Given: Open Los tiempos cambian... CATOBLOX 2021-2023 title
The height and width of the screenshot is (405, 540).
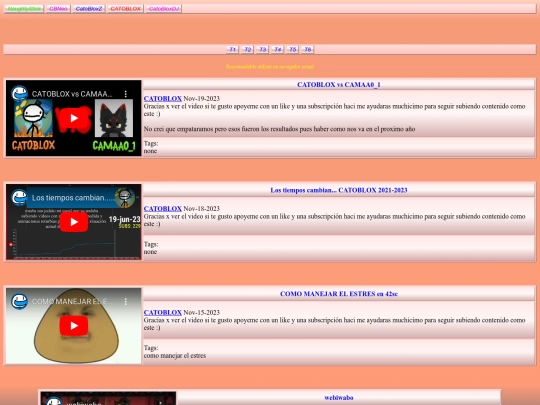Looking at the screenshot, I should [339, 190].
